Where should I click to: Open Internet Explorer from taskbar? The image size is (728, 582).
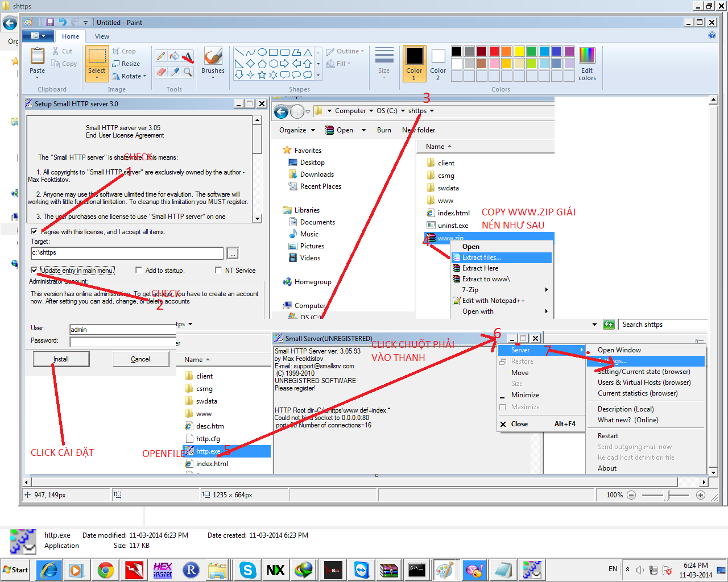click(49, 570)
